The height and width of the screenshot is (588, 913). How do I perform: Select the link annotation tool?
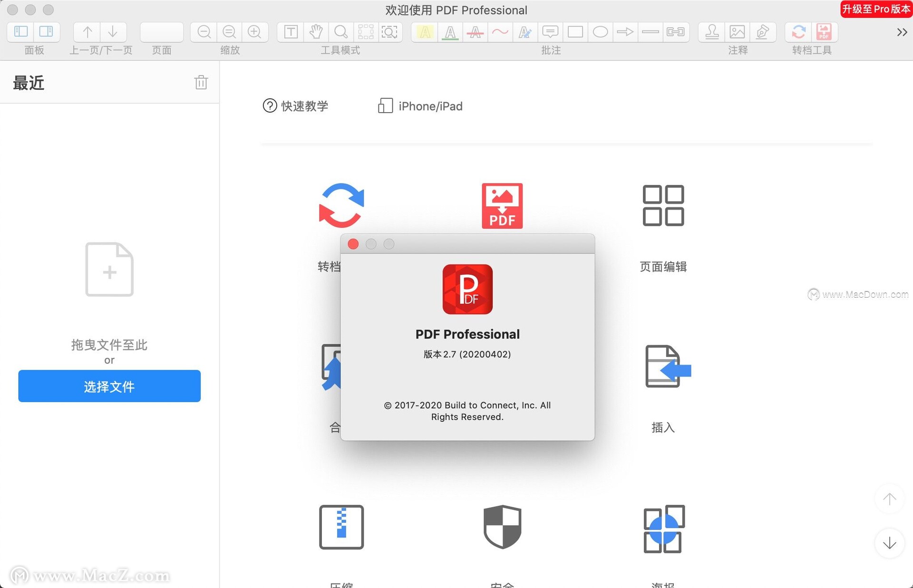[x=676, y=32]
